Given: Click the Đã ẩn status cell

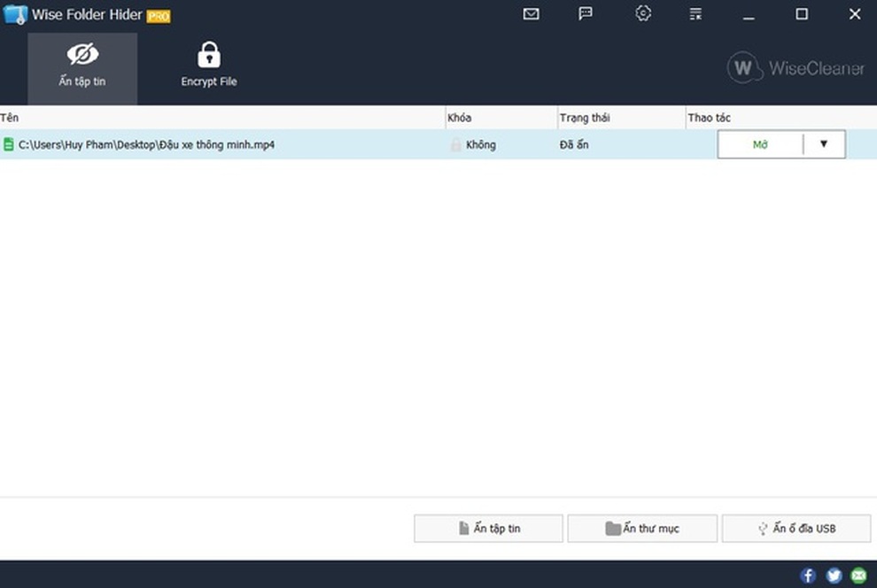Looking at the screenshot, I should 574,144.
